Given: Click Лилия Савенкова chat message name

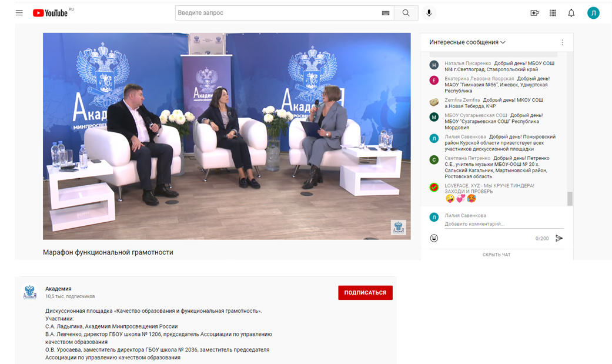Looking at the screenshot, I should coord(465,136).
